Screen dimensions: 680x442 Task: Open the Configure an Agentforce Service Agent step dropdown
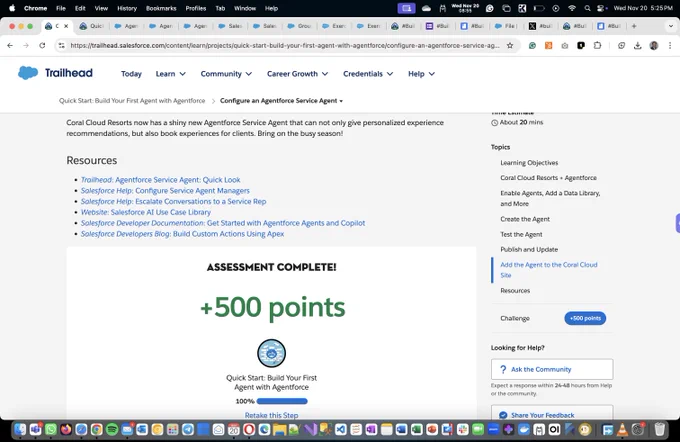coord(281,101)
